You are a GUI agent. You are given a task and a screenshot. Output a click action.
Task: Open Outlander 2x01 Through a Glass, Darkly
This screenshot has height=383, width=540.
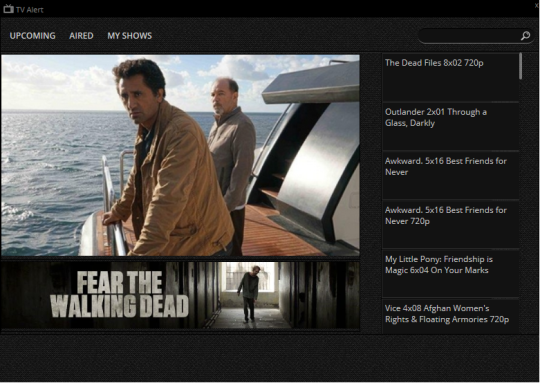(450, 126)
